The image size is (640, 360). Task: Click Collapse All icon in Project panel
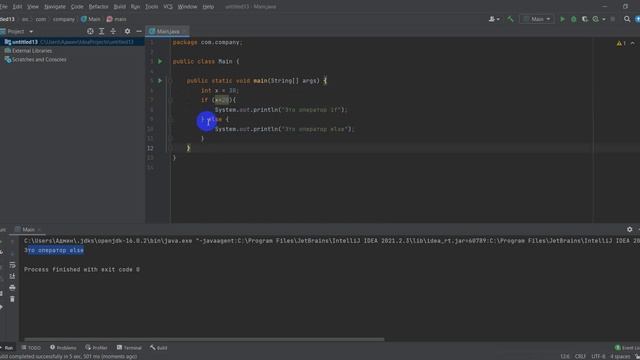point(113,31)
